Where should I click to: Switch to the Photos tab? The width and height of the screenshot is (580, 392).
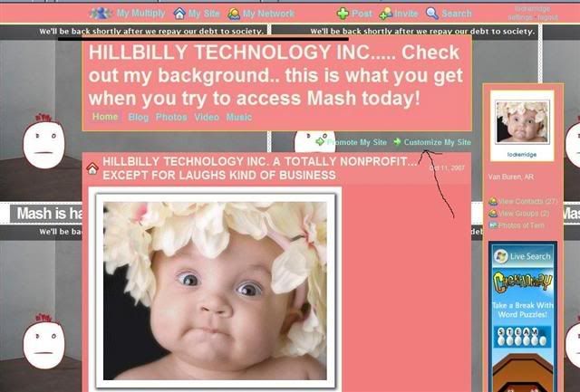point(171,117)
